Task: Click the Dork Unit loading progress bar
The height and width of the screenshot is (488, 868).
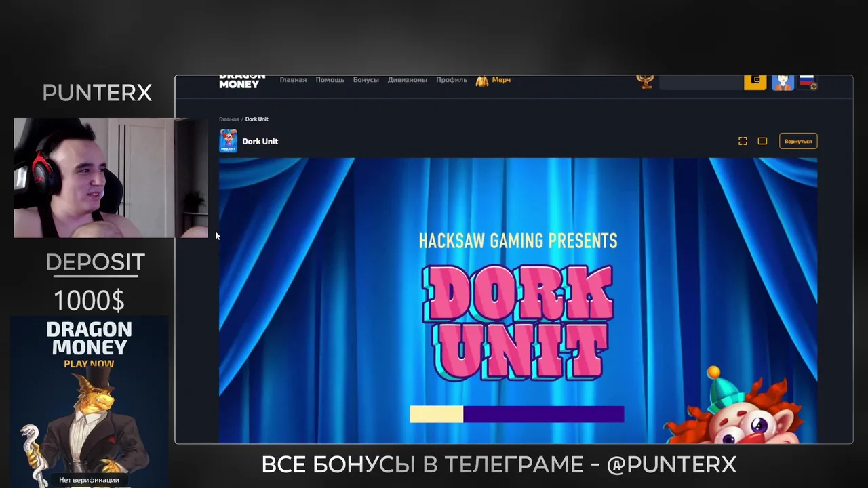Action: point(517,414)
